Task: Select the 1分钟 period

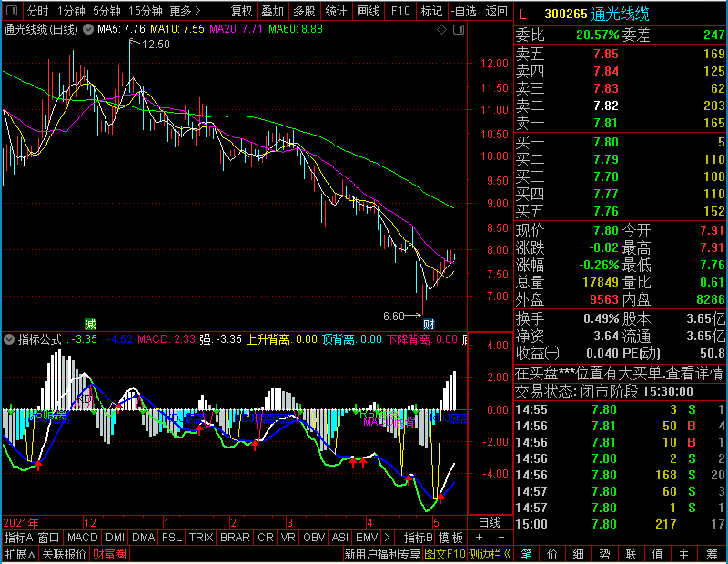Action: (x=71, y=11)
